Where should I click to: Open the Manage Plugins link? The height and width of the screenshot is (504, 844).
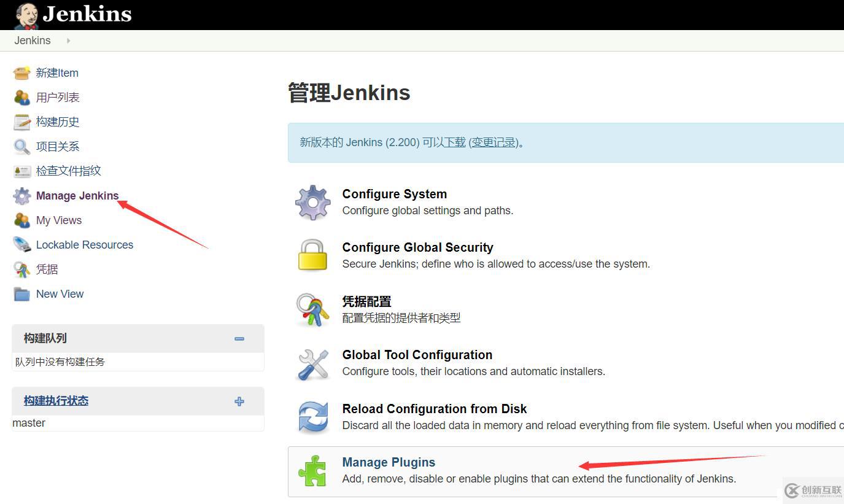click(x=389, y=462)
